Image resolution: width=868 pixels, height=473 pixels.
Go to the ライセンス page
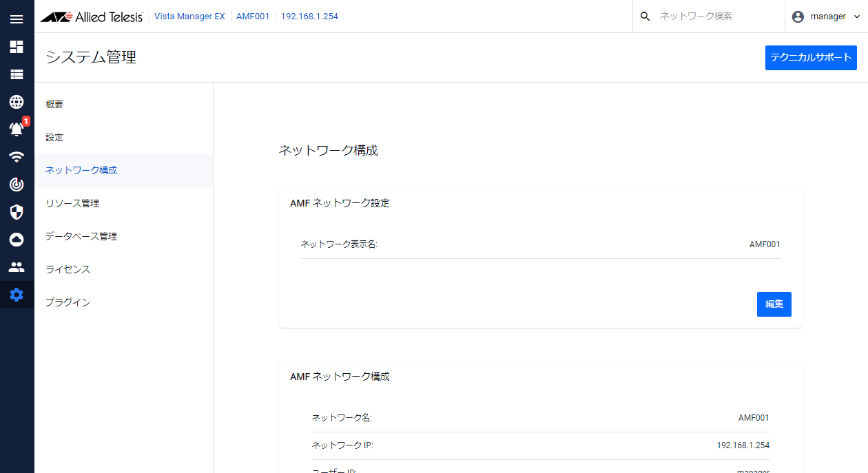tap(68, 270)
